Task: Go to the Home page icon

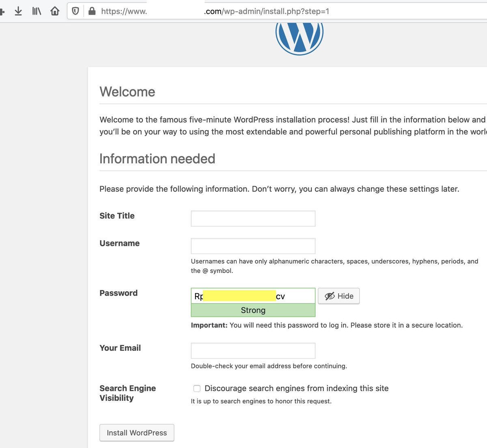Action: (x=55, y=11)
